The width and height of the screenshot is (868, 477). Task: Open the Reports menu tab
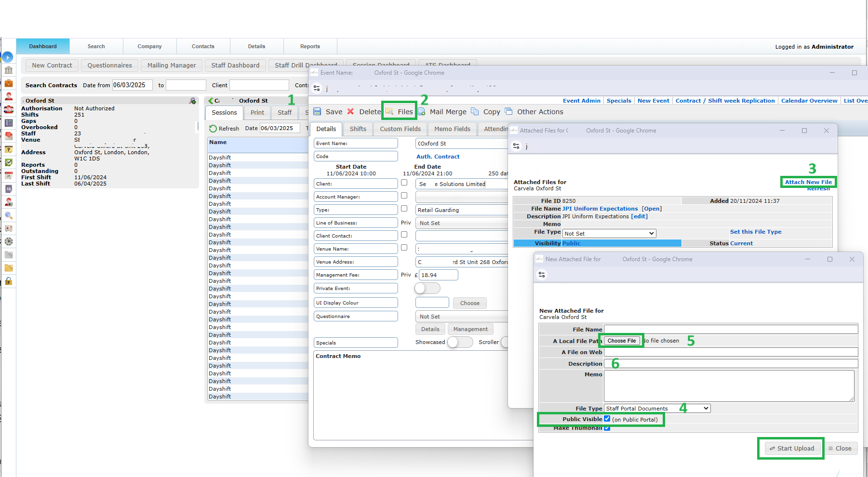pyautogui.click(x=310, y=47)
